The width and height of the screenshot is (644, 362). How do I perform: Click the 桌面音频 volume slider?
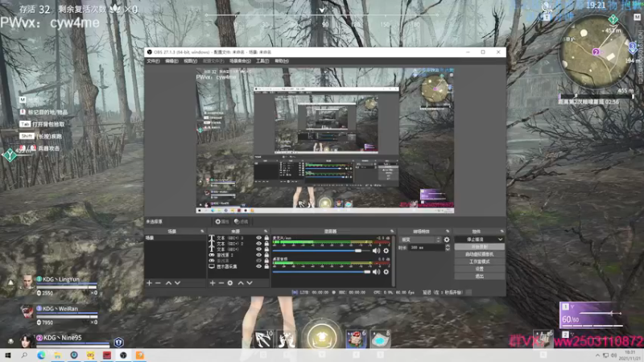pos(321,272)
